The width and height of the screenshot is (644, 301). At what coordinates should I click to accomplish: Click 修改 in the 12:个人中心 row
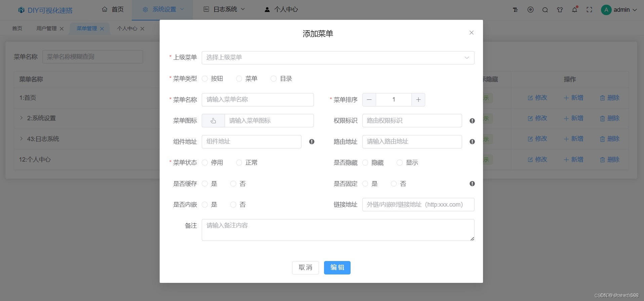pyautogui.click(x=537, y=160)
